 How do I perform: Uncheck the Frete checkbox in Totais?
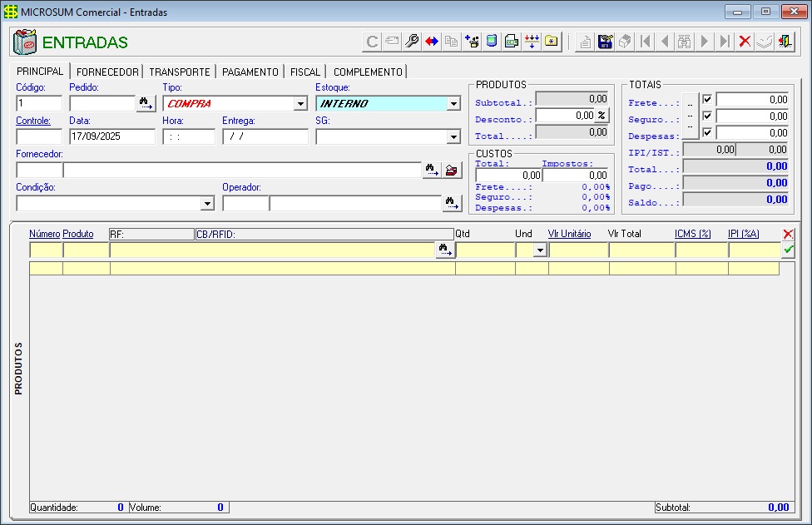pos(707,100)
